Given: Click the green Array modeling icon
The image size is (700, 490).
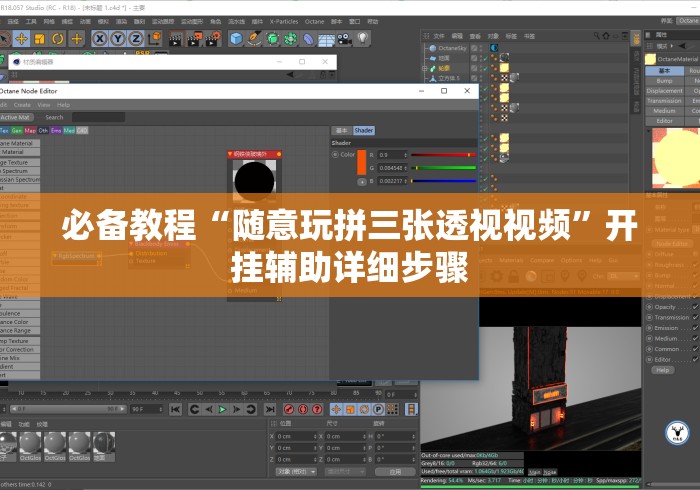Looking at the screenshot, I should tap(291, 39).
